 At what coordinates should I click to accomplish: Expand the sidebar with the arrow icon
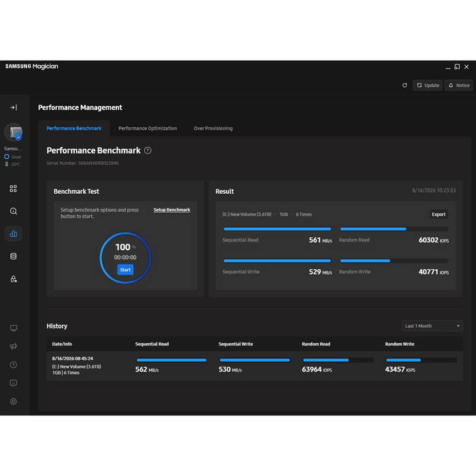tap(14, 107)
